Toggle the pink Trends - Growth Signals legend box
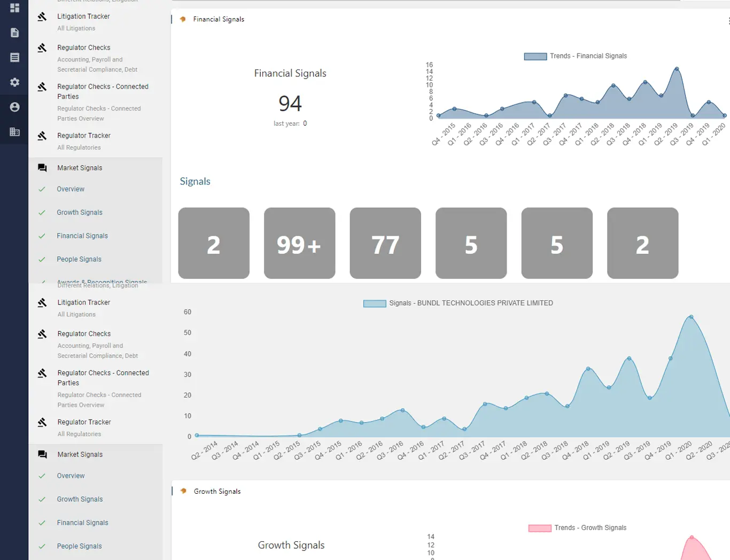This screenshot has width=730, height=560. coord(540,528)
